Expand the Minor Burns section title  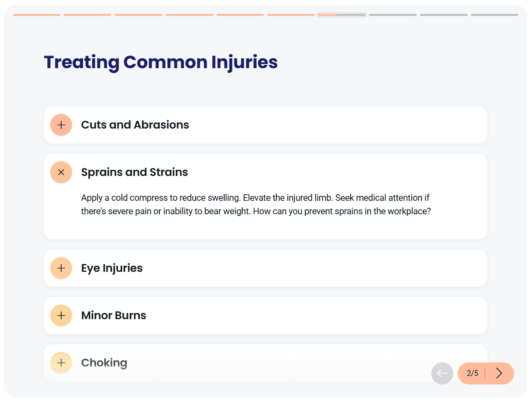pos(113,315)
